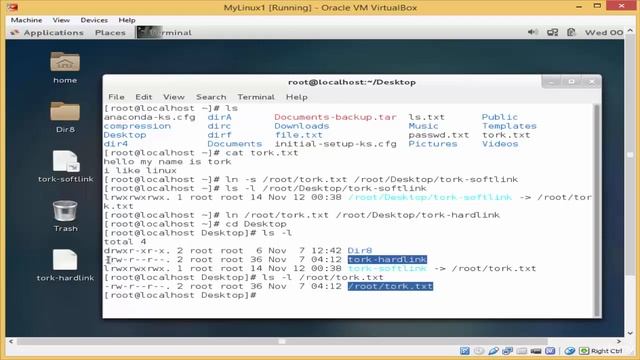Click the volume speaker icon in top panel
This screenshot has height=360, width=640.
tap(533, 32)
